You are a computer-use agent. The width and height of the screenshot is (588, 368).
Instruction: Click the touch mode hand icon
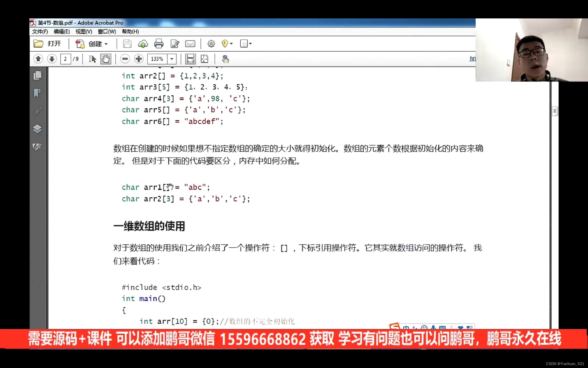click(225, 59)
